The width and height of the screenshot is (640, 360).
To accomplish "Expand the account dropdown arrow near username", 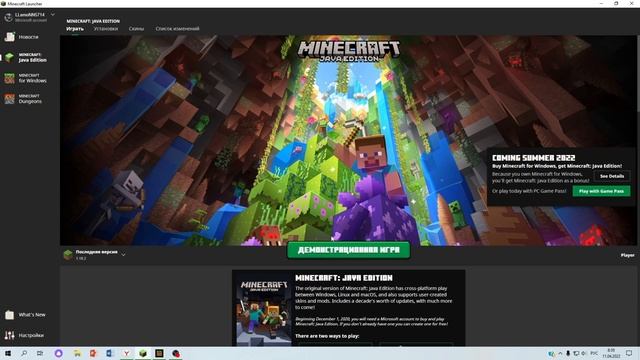I will [53, 15].
